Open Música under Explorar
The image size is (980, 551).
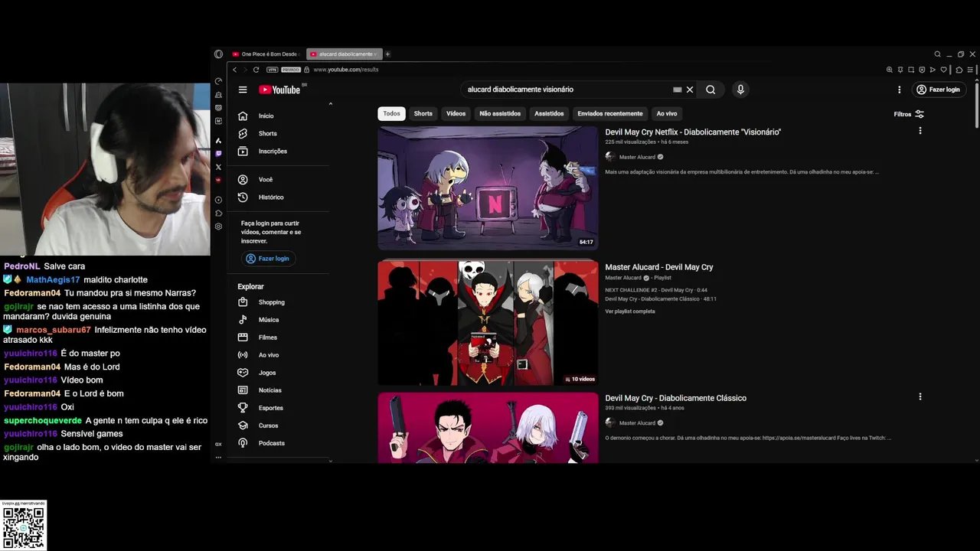(278, 320)
